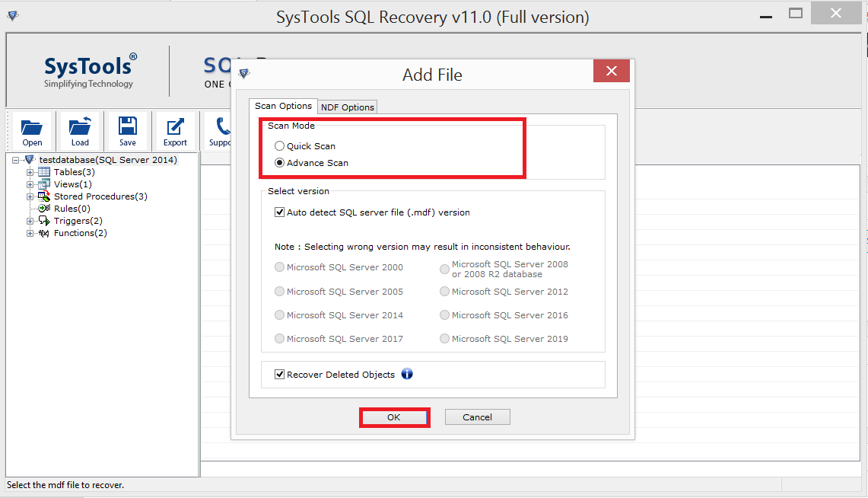Click the info icon beside Recover Deleted Objects
Viewport: 868px width, 498px height.
point(407,374)
